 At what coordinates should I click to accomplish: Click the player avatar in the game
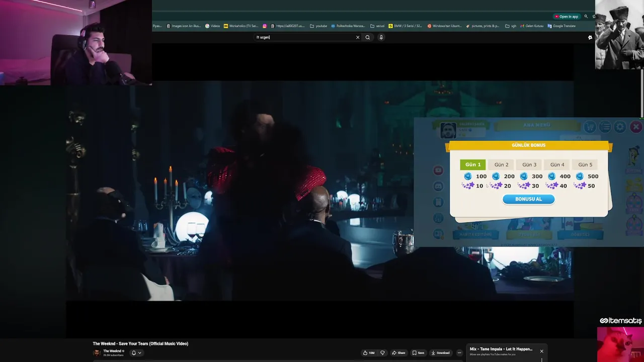pos(448,130)
